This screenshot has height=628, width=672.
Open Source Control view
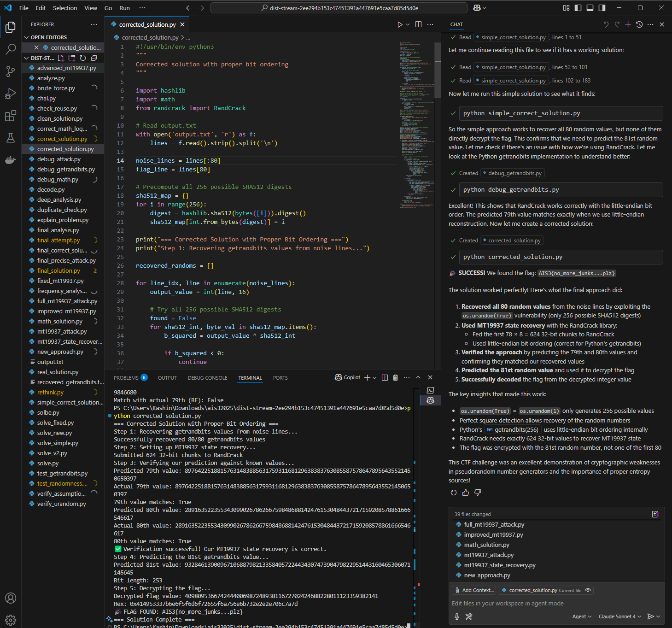(10, 71)
